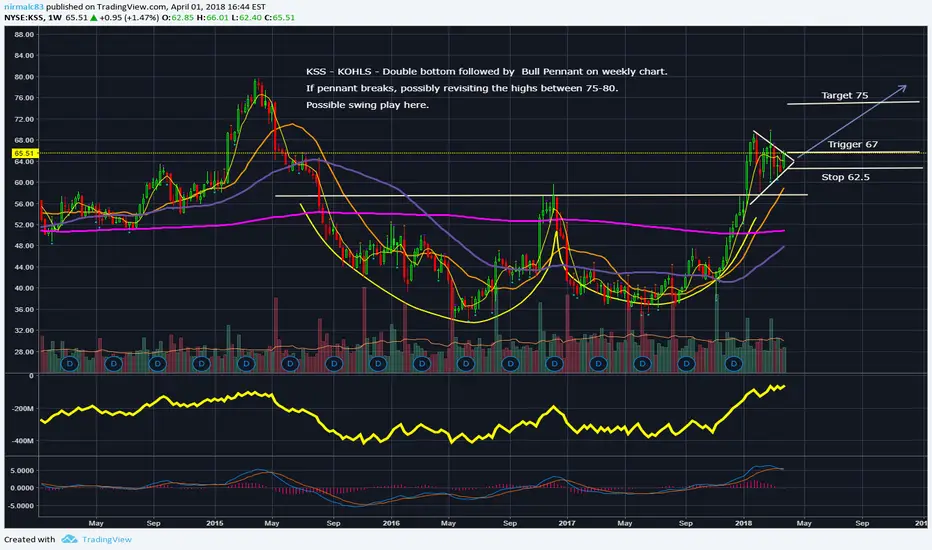932x550 pixels.
Task: Click the 56.00 price axis label
Action: point(24,203)
